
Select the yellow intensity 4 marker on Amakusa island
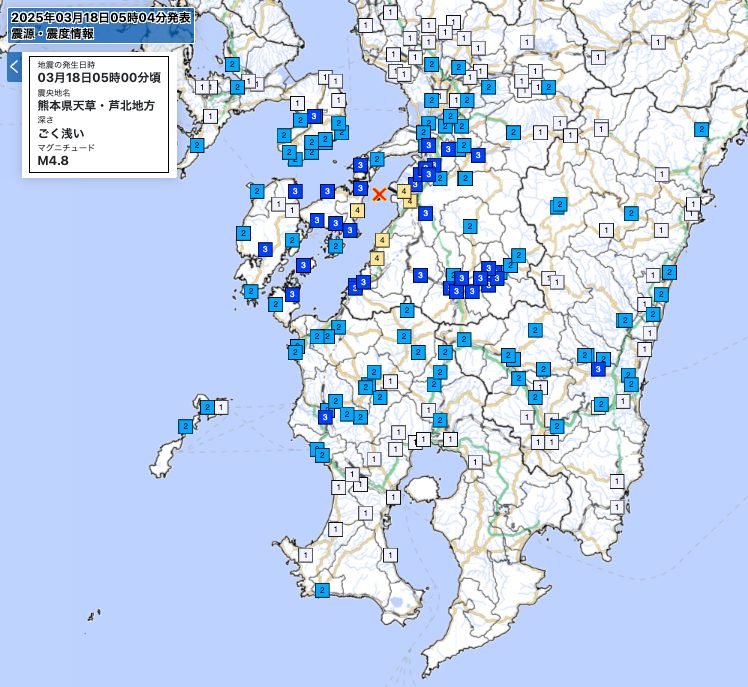357,210
